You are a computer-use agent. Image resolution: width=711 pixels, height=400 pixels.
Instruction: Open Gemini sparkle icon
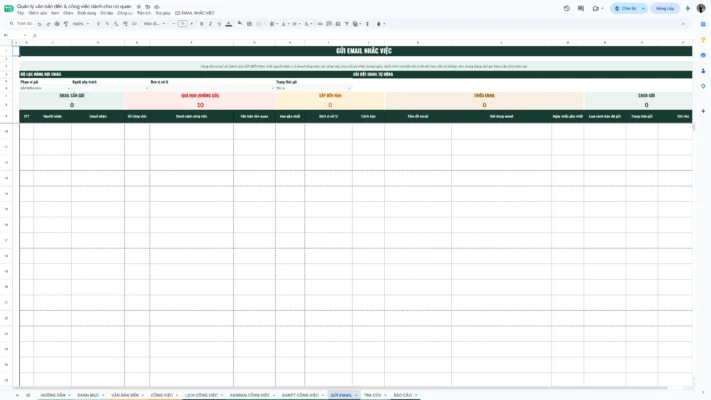pyautogui.click(x=687, y=8)
